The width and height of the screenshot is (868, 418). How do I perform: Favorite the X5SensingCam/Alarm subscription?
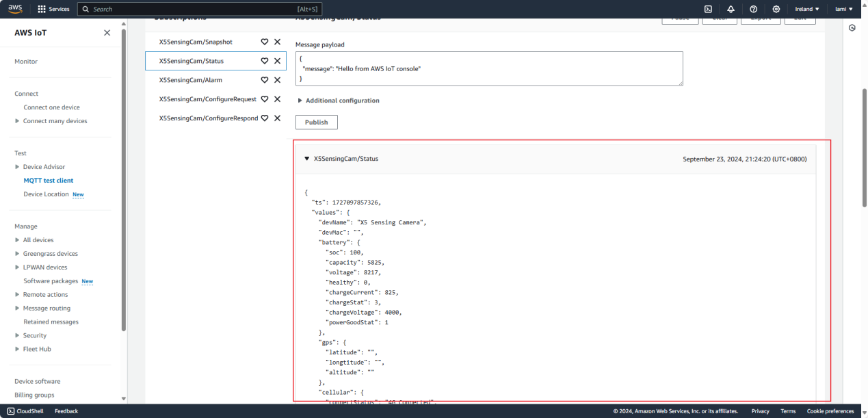(265, 80)
